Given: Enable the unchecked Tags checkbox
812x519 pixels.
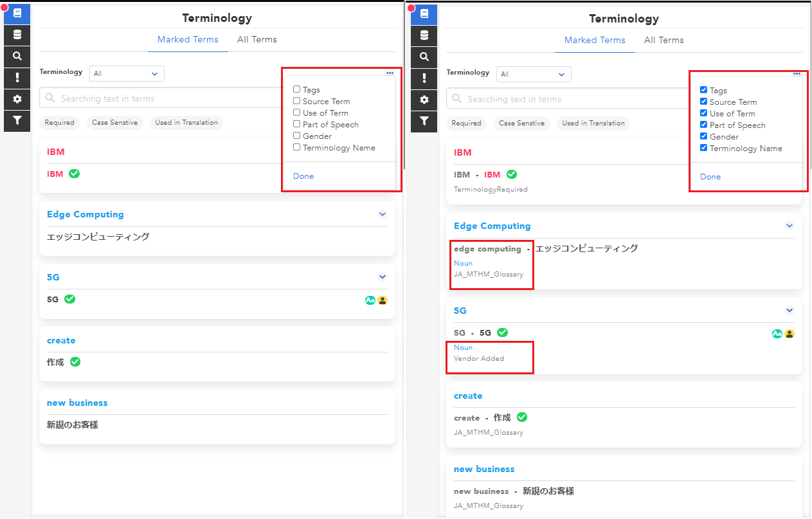Looking at the screenshot, I should click(x=297, y=89).
